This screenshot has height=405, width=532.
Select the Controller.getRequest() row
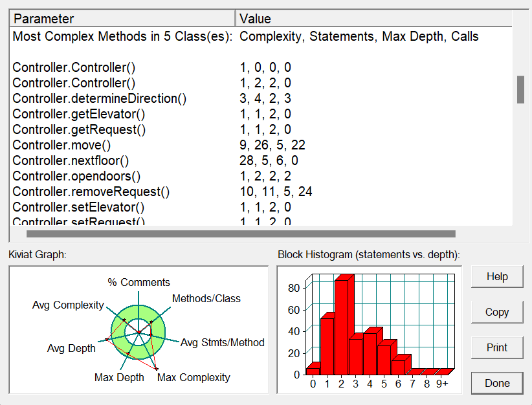[x=261, y=129]
